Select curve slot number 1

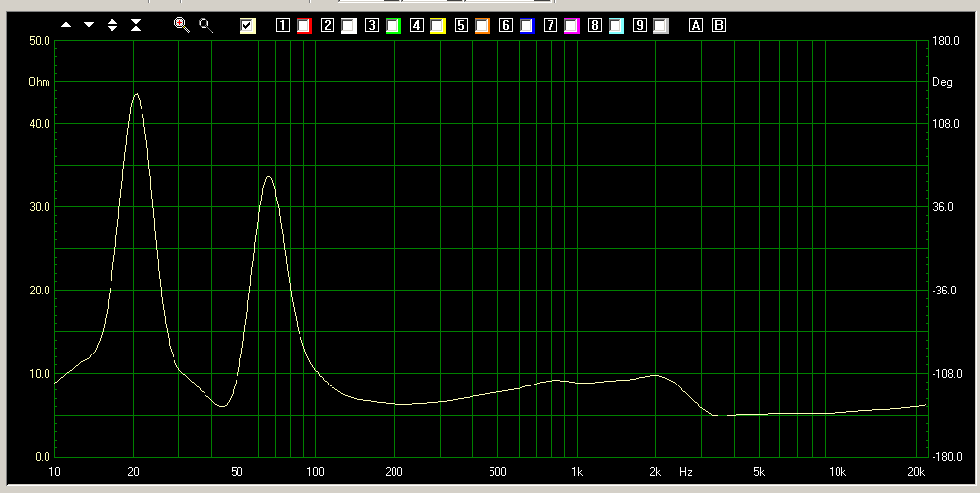(x=283, y=26)
